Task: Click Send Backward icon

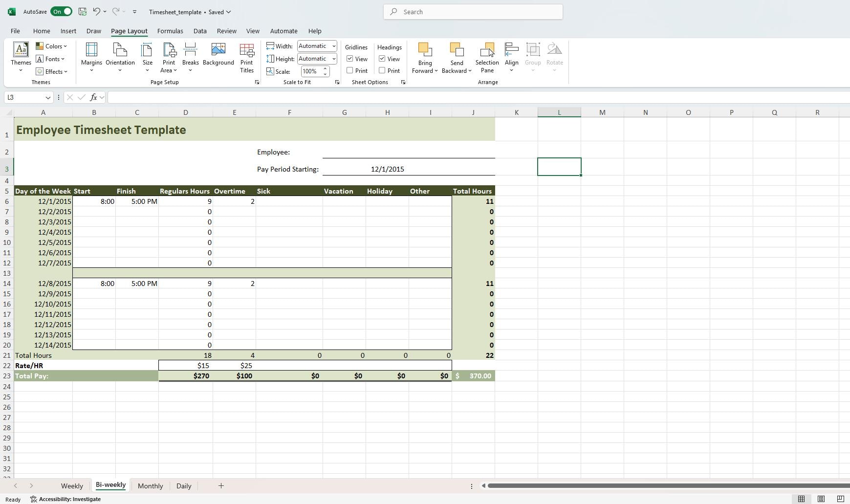Action: 457,50
